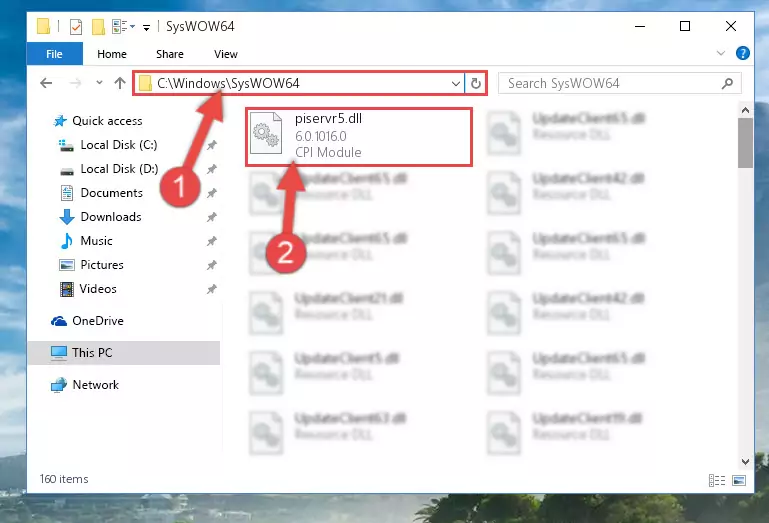Click the piservr5.dll gear file icon
This screenshot has width=769, height=523.
pos(266,133)
